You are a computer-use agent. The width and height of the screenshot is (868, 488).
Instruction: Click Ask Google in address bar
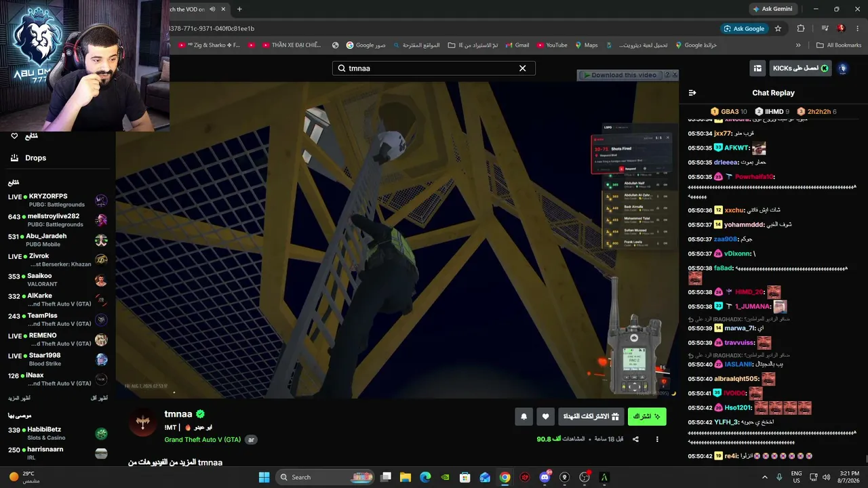point(744,28)
